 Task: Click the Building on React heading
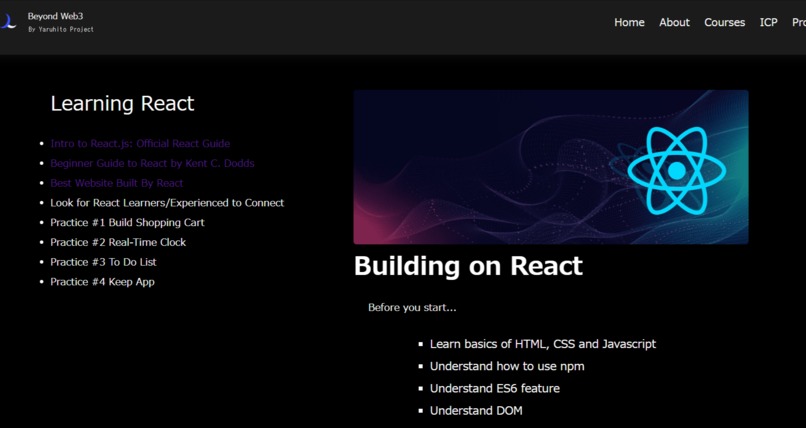coord(468,266)
